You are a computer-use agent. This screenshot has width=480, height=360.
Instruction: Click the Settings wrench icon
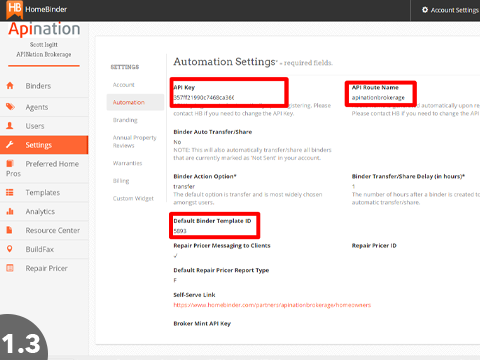pos(10,145)
